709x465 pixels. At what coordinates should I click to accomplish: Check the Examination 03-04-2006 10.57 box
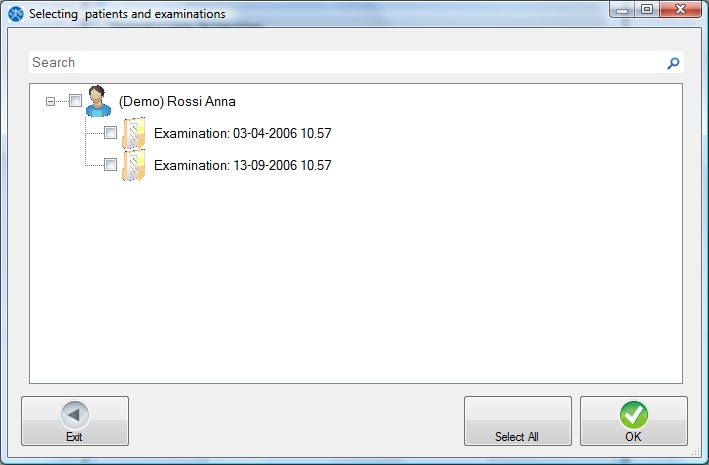click(110, 133)
